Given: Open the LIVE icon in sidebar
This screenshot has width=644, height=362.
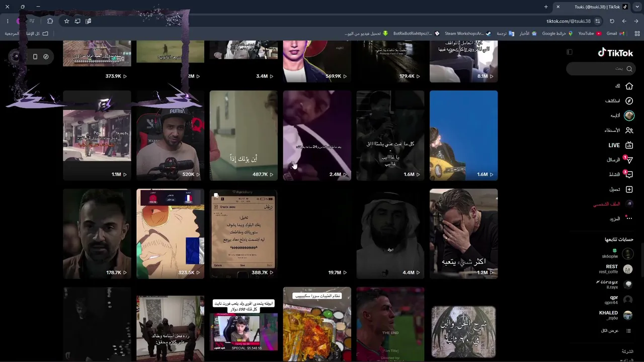Looking at the screenshot, I should coord(629,145).
